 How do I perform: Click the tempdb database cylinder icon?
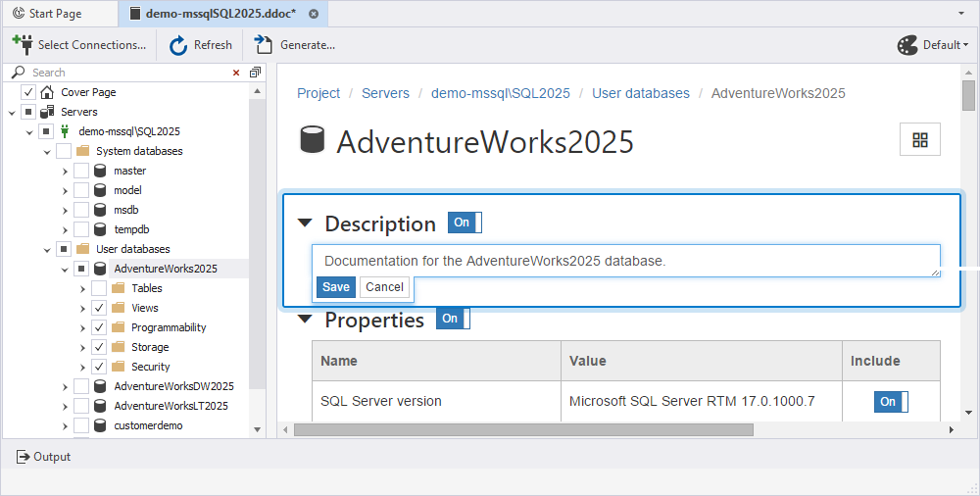tap(100, 229)
